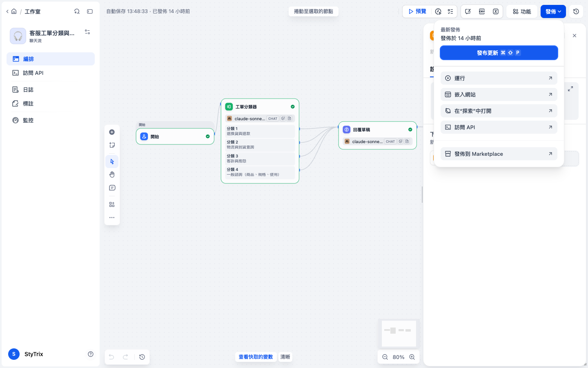Select the hand pan tool
Image resolution: width=588 pixels, height=368 pixels.
click(112, 175)
